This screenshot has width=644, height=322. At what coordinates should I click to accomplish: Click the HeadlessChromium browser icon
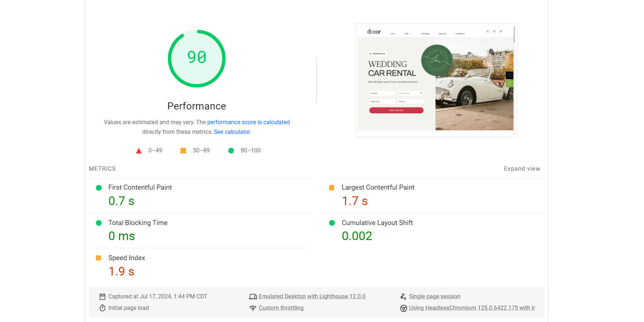[x=404, y=308]
